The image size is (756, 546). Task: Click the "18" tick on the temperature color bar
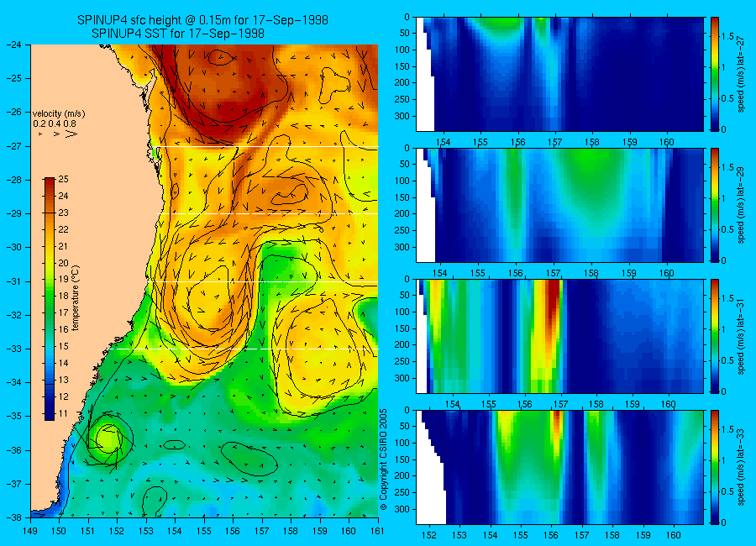[x=63, y=297]
